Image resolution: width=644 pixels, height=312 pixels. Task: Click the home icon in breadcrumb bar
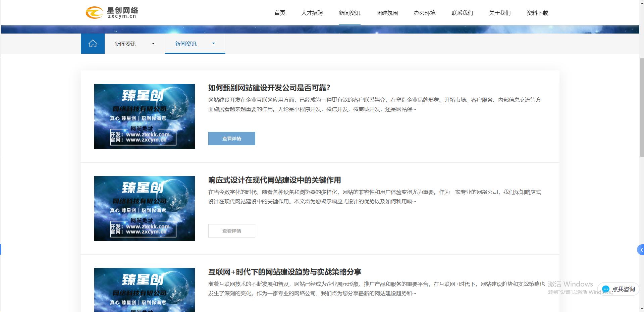click(x=93, y=44)
